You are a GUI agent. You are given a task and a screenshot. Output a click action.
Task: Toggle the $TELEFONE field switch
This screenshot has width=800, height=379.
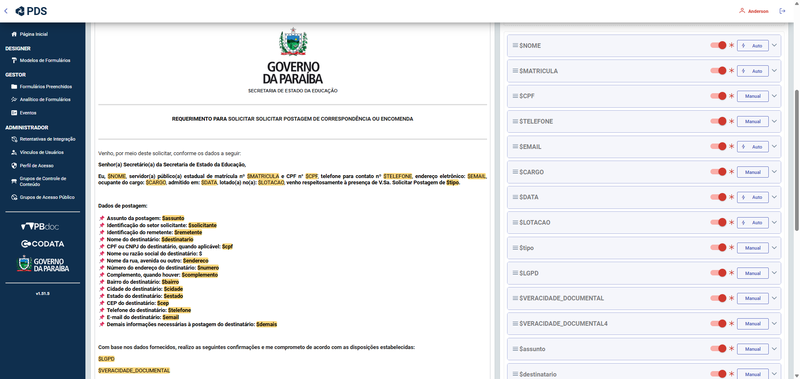[718, 121]
